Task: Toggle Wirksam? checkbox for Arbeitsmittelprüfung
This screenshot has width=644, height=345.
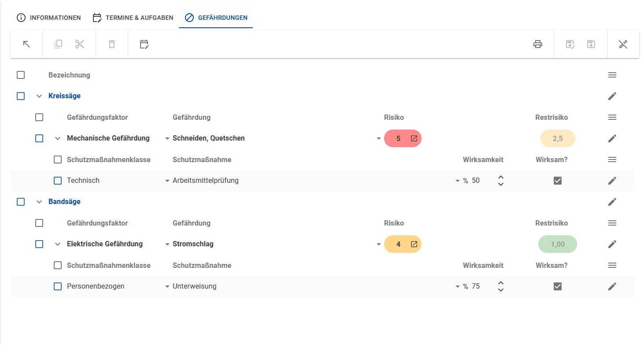Action: [558, 181]
